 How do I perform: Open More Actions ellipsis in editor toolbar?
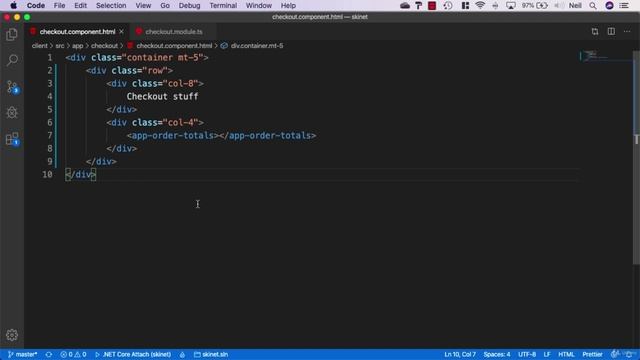click(627, 31)
